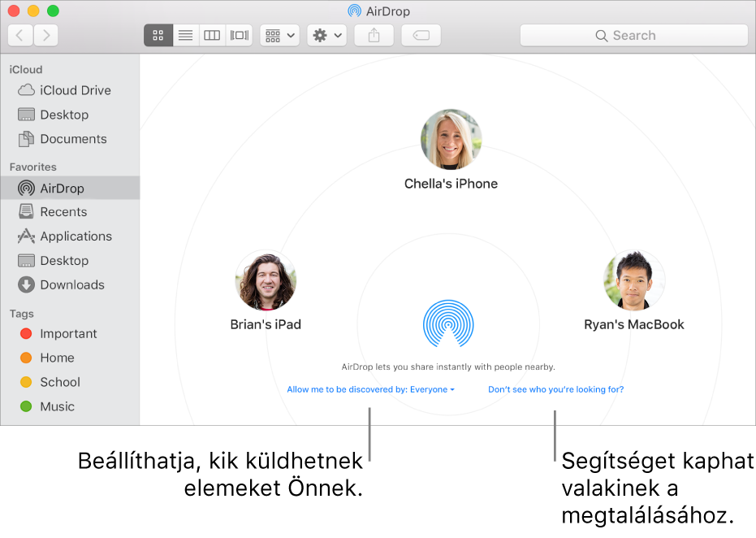Image resolution: width=756 pixels, height=538 pixels.
Task: Switch to icon view
Action: pos(158,35)
